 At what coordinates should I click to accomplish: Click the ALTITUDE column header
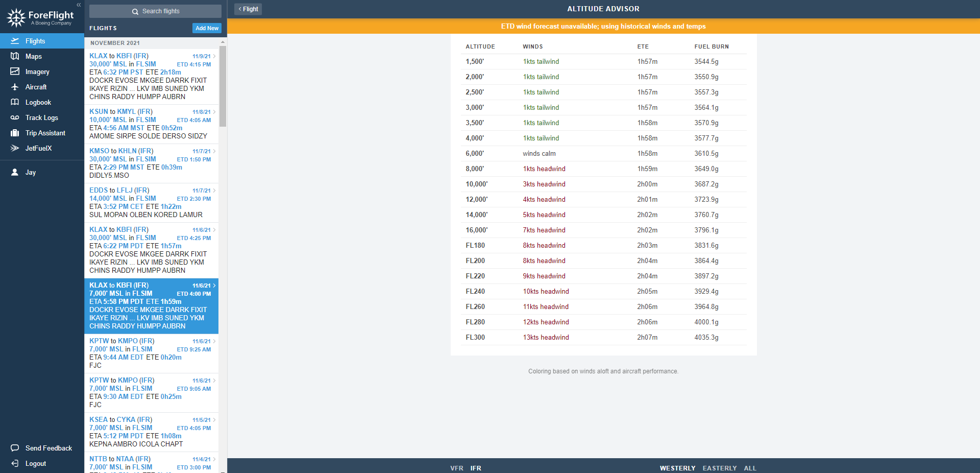point(480,46)
